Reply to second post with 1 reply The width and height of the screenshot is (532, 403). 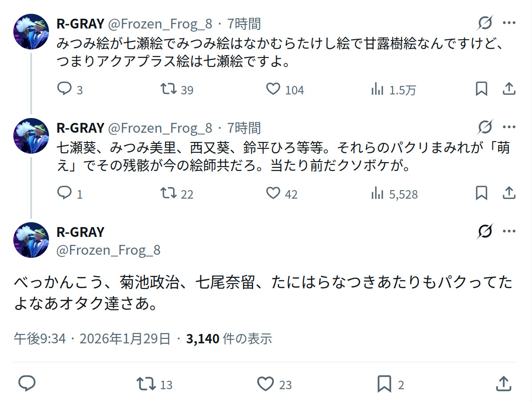(x=65, y=194)
